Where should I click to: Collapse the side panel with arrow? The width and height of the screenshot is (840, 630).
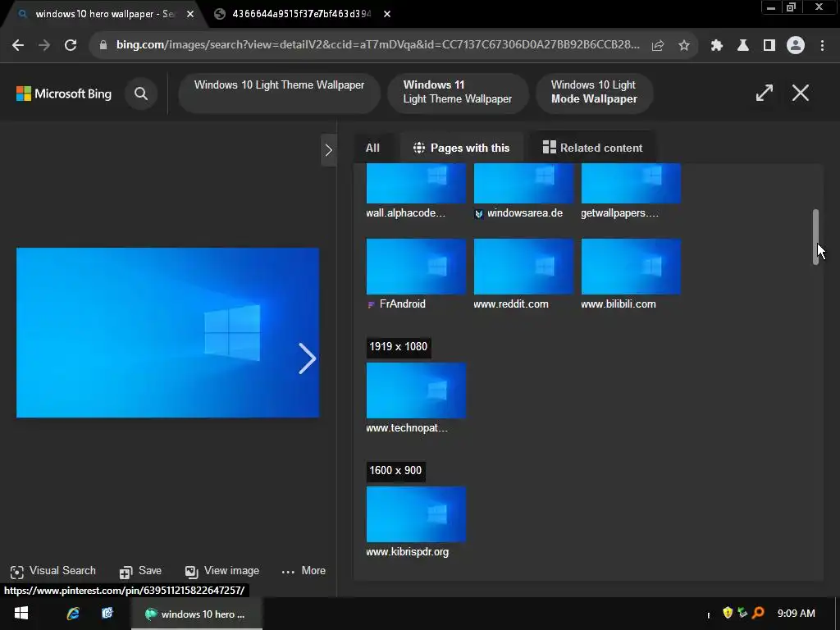(x=328, y=151)
